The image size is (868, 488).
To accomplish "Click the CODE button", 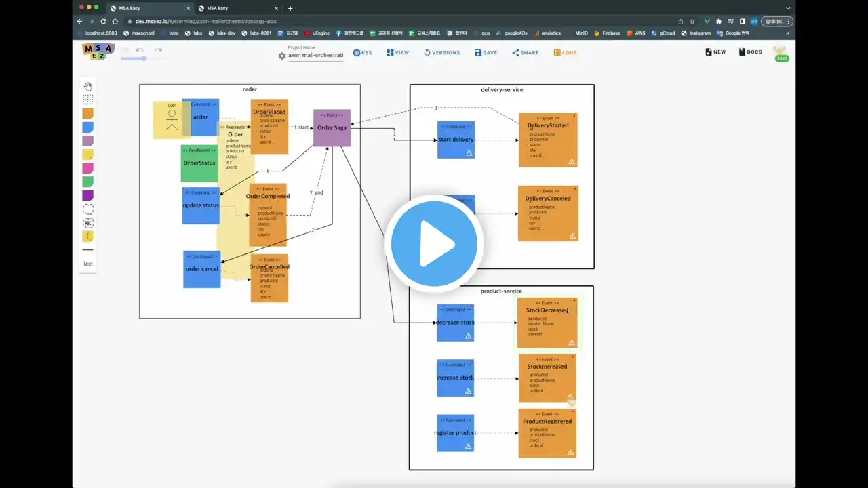I will click(565, 52).
